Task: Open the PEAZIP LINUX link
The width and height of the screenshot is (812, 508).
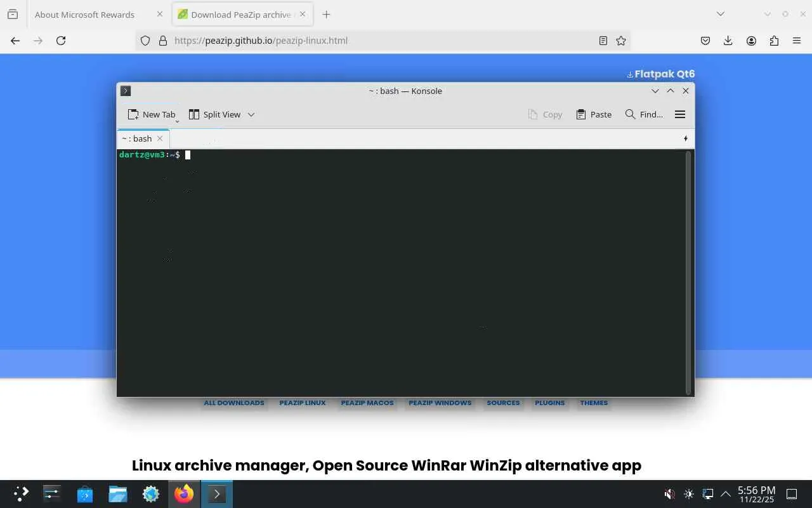Action: 303,403
